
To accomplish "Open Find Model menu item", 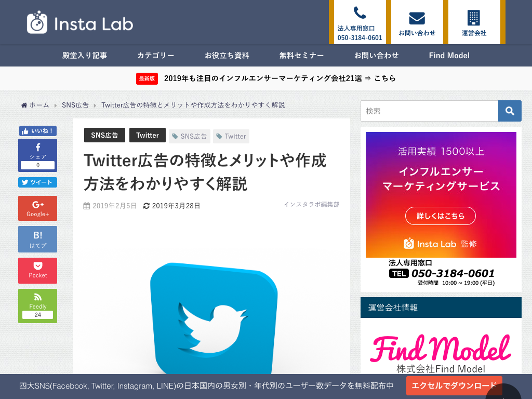I will [x=449, y=55].
